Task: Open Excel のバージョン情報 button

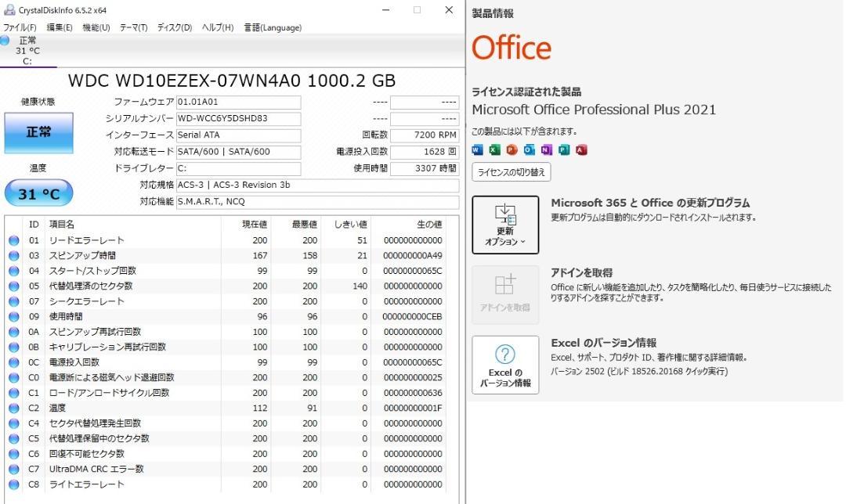Action: click(505, 365)
